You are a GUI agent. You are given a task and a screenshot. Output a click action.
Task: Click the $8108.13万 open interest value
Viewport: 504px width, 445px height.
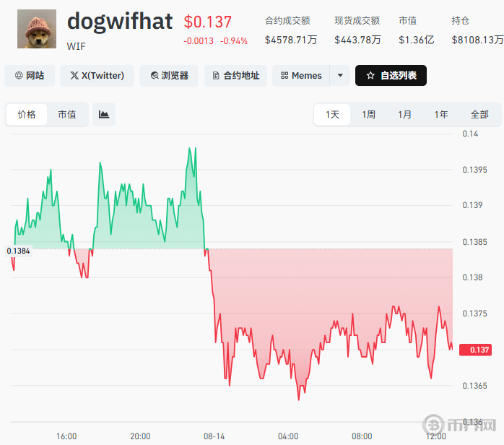tap(477, 40)
